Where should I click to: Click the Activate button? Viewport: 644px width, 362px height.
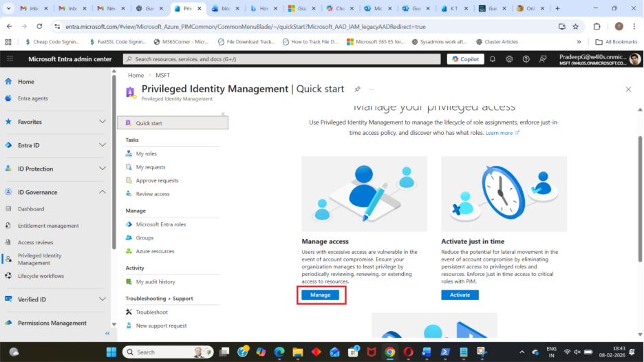pos(460,295)
